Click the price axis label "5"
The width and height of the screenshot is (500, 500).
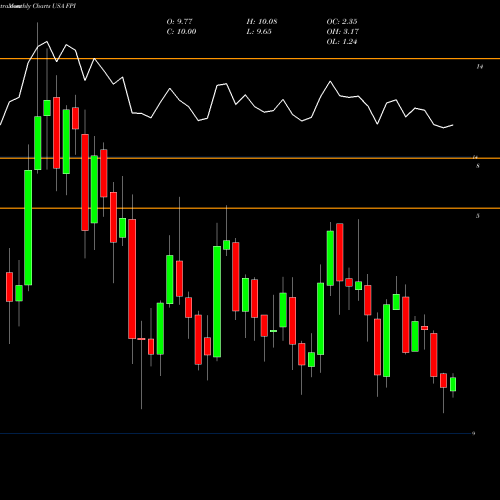pos(478,216)
